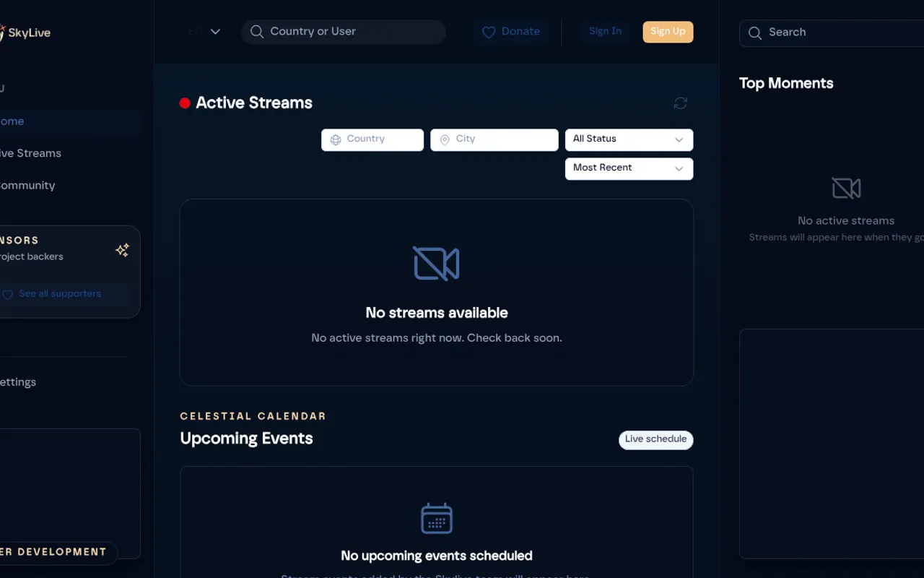Click the CELESTIAL CALENDAR label

(253, 416)
